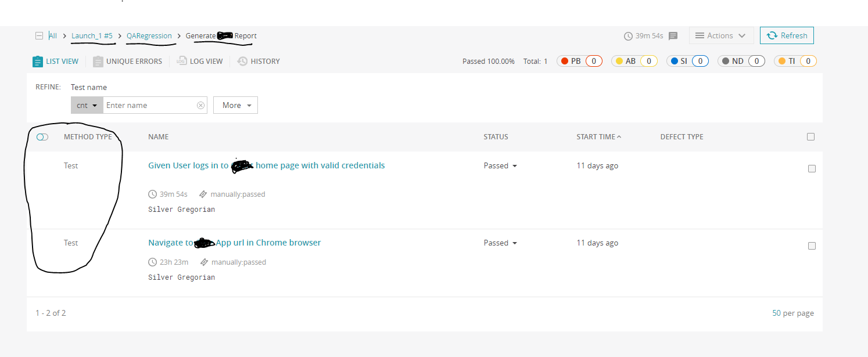This screenshot has height=357, width=868.
Task: Open the UNIQUE ERRORS tab
Action: point(128,61)
